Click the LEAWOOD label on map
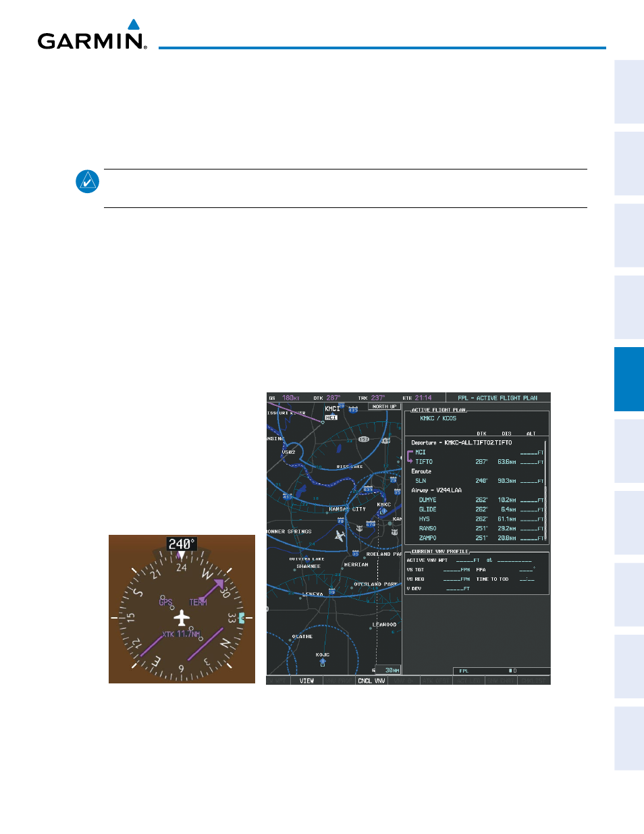The height and width of the screenshot is (834, 644). coord(384,625)
